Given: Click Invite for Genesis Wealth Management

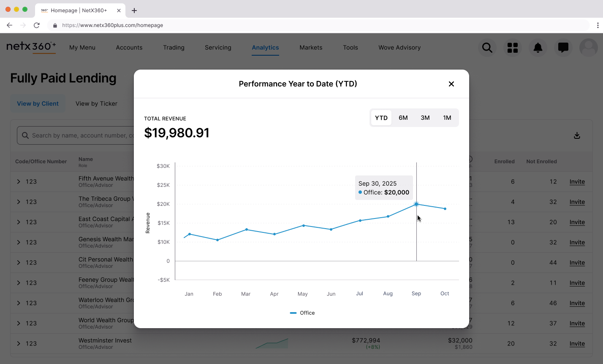Looking at the screenshot, I should point(577,242).
